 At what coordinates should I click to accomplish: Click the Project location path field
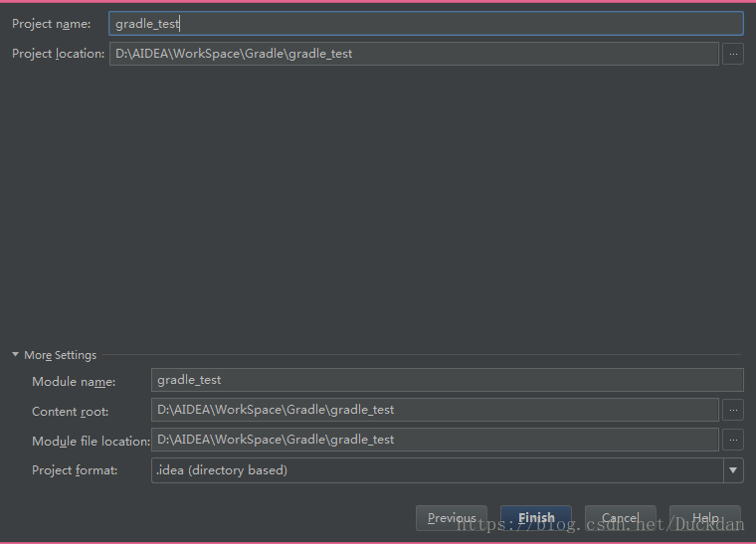tap(414, 54)
